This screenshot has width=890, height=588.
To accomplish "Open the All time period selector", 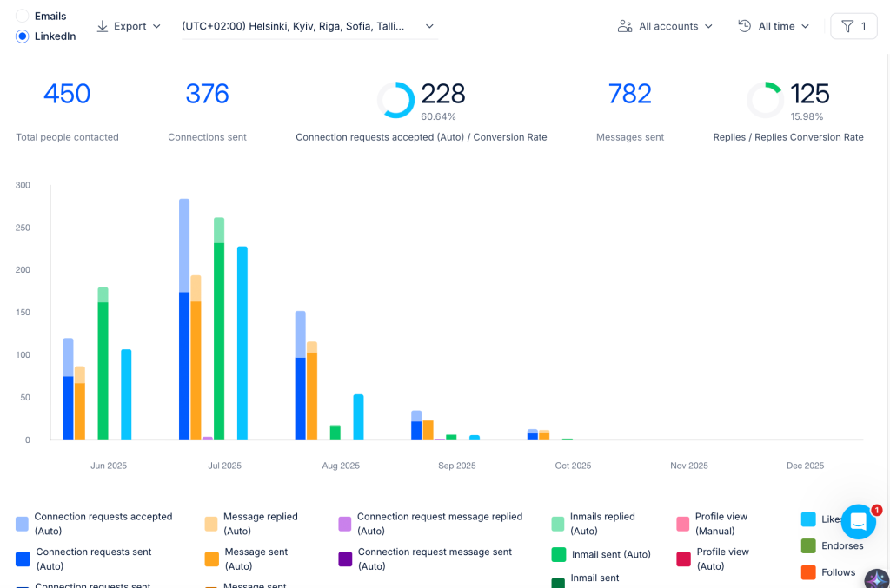I will pos(774,26).
